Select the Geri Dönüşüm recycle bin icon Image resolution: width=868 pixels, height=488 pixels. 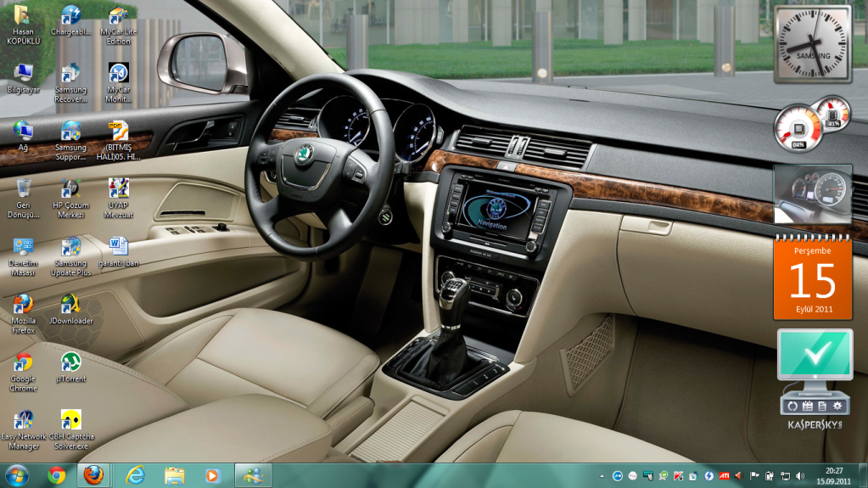[24, 189]
